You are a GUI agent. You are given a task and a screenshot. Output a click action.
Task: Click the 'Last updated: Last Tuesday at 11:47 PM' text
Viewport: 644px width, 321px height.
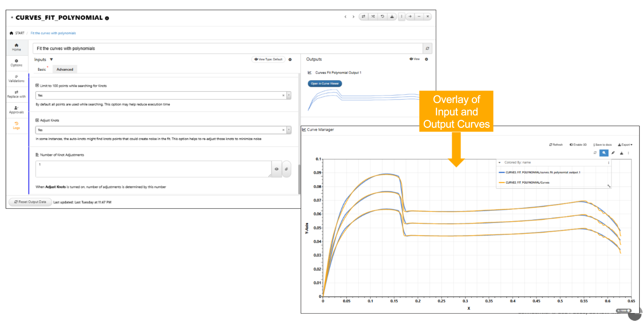(x=82, y=202)
